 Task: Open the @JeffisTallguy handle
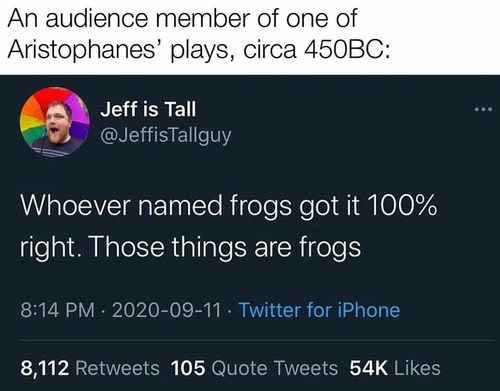click(166, 136)
